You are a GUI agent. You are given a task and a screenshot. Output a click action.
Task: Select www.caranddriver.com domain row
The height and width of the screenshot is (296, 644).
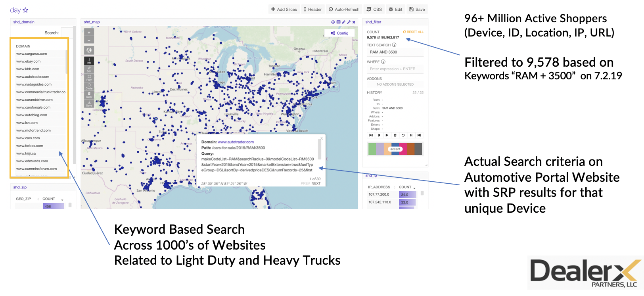[40, 100]
